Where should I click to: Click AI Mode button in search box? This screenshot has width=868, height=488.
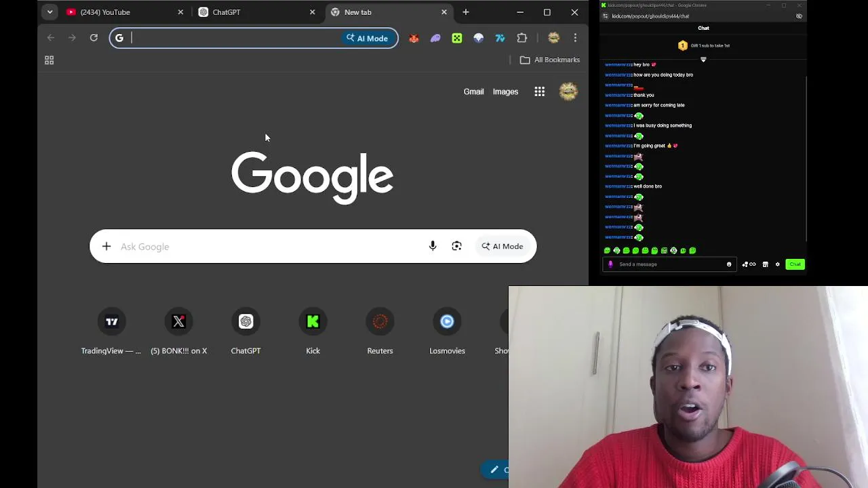coord(502,247)
